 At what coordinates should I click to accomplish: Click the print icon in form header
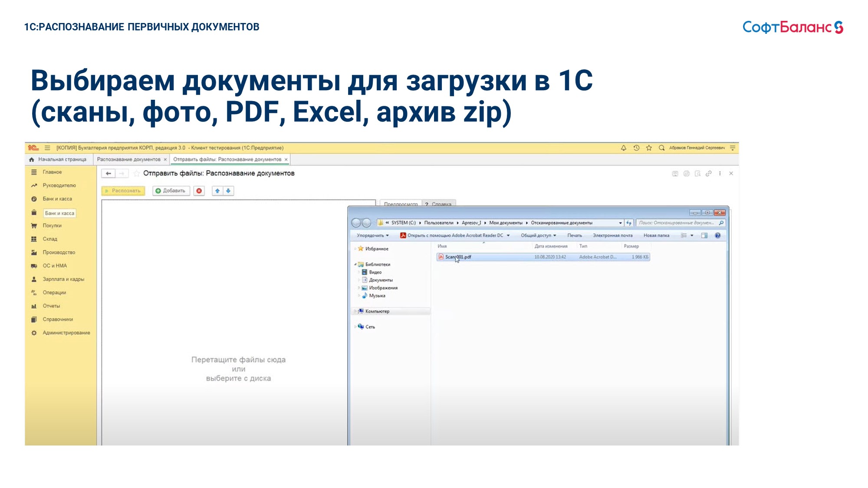click(686, 174)
